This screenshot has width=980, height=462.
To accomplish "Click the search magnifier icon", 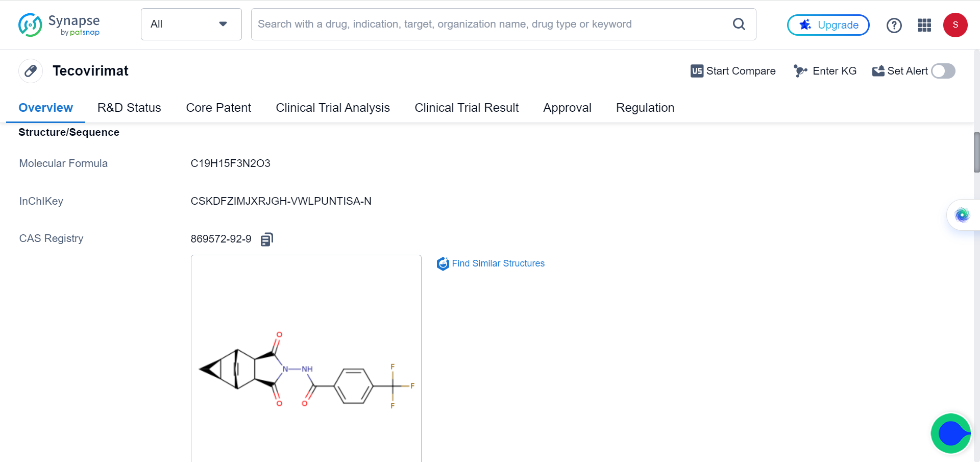I will 739,24.
